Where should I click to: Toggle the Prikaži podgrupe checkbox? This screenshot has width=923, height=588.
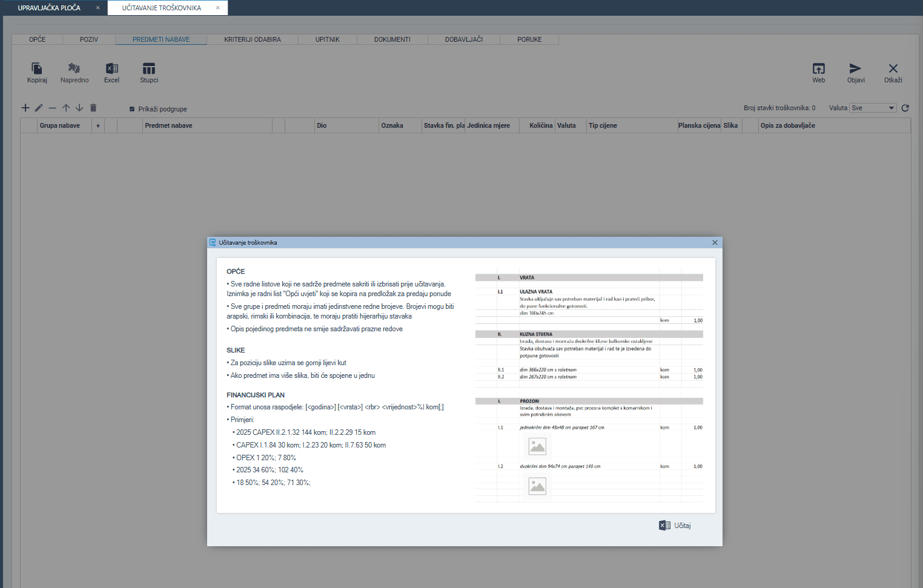[x=132, y=109]
